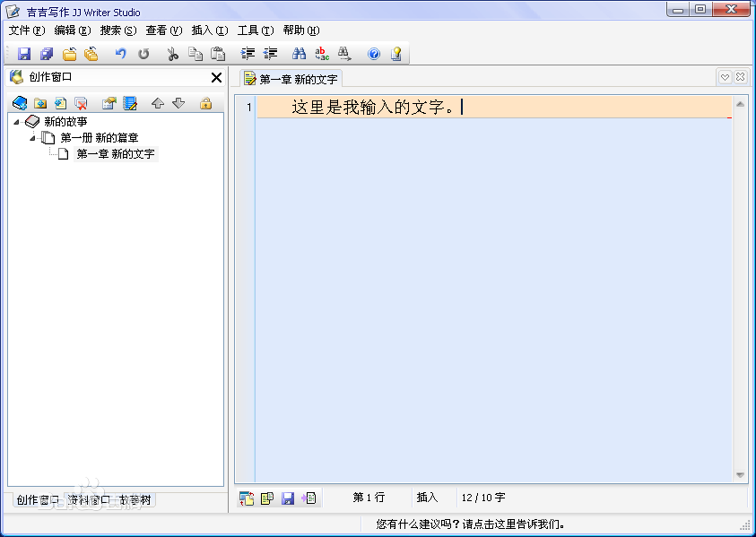Click the editor scrollbar down arrow
The width and height of the screenshot is (756, 537).
(x=740, y=475)
